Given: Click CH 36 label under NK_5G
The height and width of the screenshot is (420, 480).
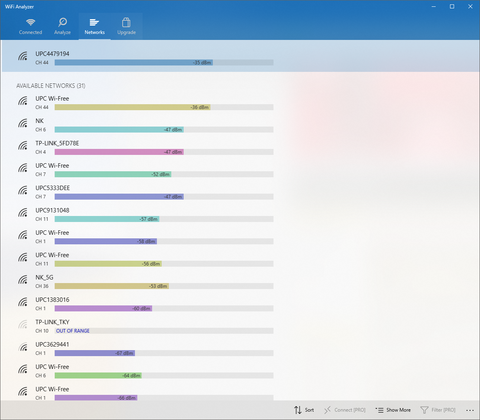Looking at the screenshot, I should point(42,286).
